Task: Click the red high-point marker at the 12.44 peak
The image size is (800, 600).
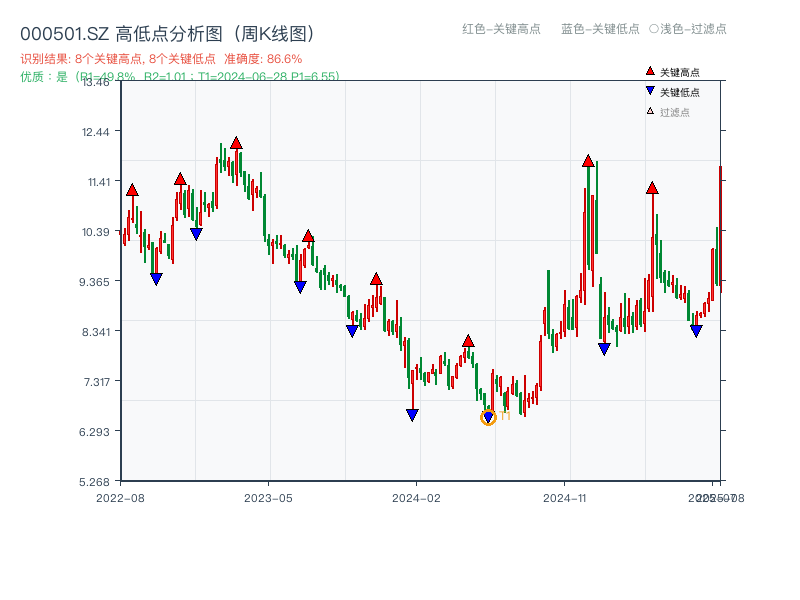Action: point(236,143)
